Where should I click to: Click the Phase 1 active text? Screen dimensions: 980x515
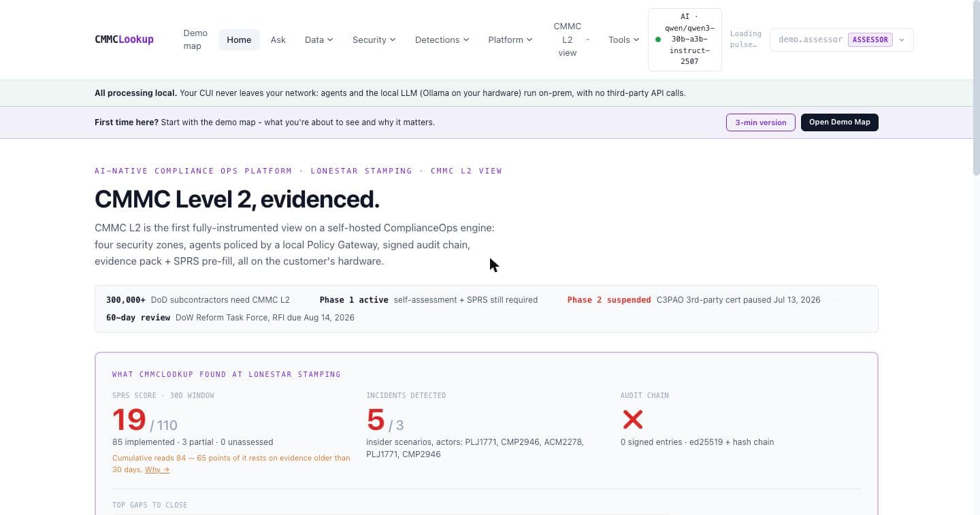(354, 300)
